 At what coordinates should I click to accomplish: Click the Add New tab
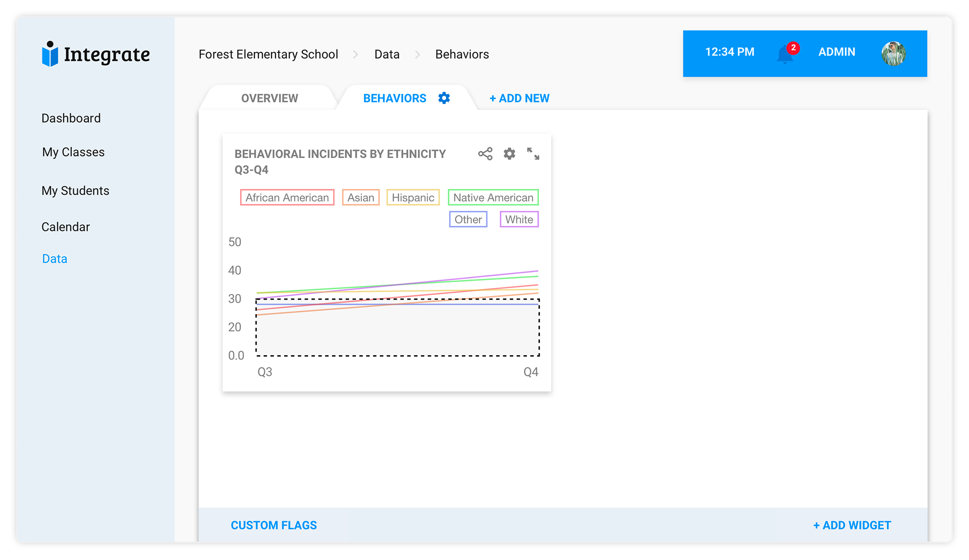click(x=519, y=98)
